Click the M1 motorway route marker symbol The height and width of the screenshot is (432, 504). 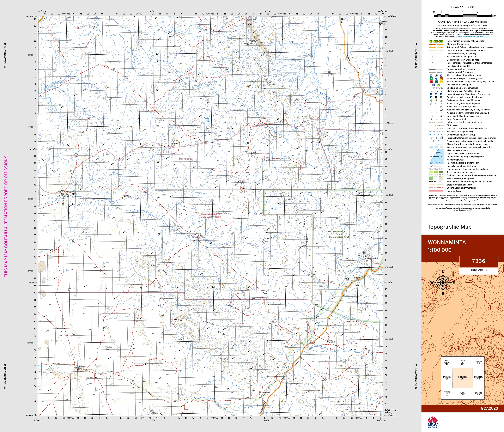point(431,41)
